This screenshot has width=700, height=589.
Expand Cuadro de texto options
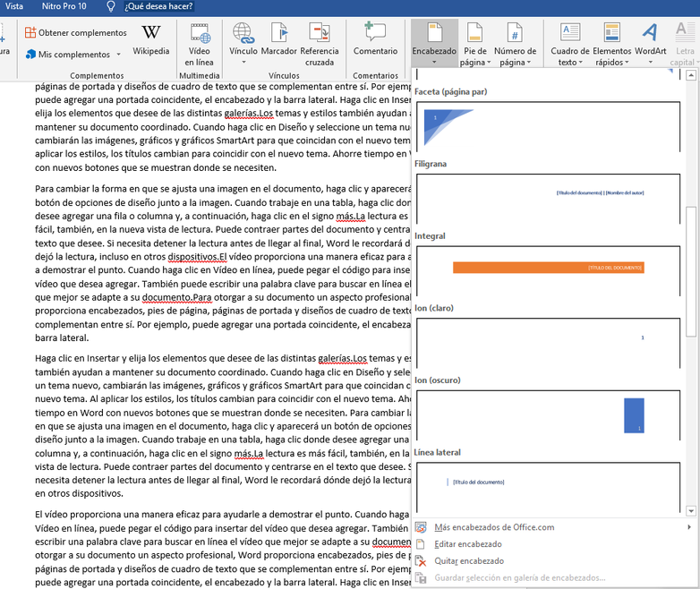point(570,44)
